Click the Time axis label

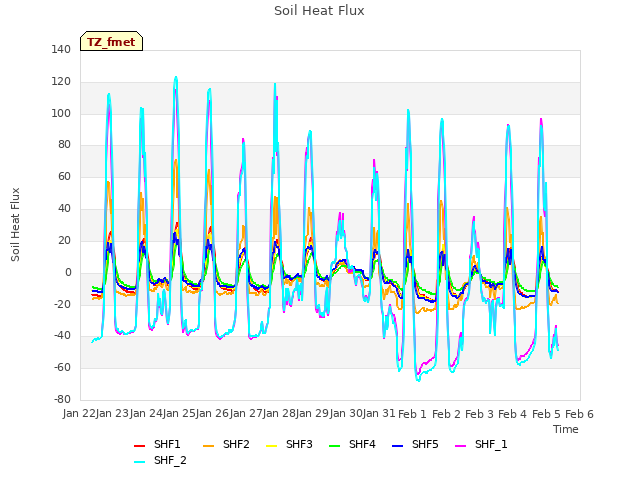(566, 429)
